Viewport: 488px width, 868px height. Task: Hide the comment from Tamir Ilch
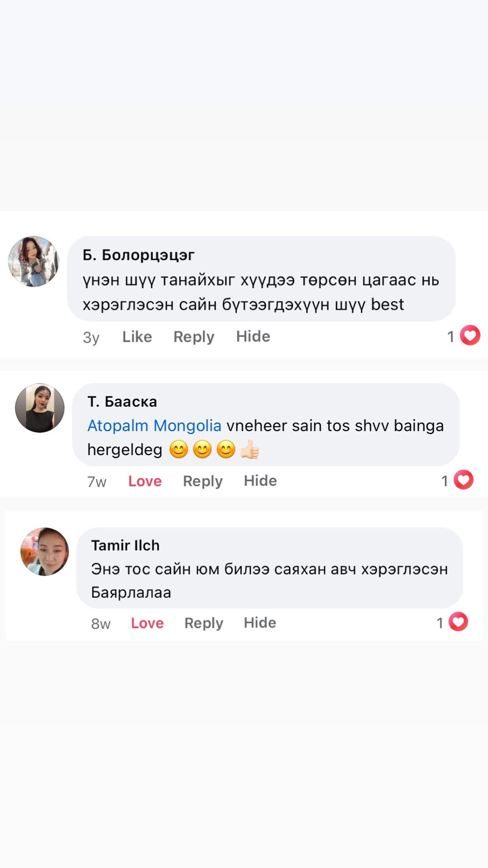(x=260, y=623)
